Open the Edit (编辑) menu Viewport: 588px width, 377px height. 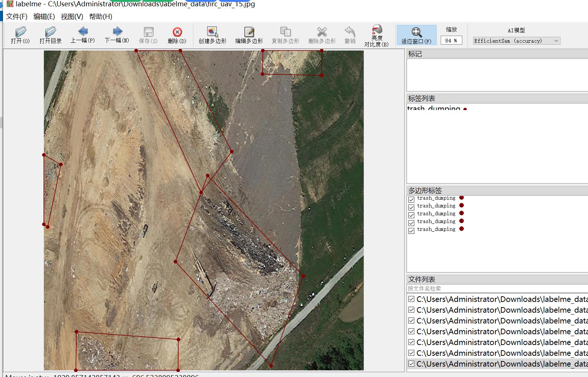point(44,17)
